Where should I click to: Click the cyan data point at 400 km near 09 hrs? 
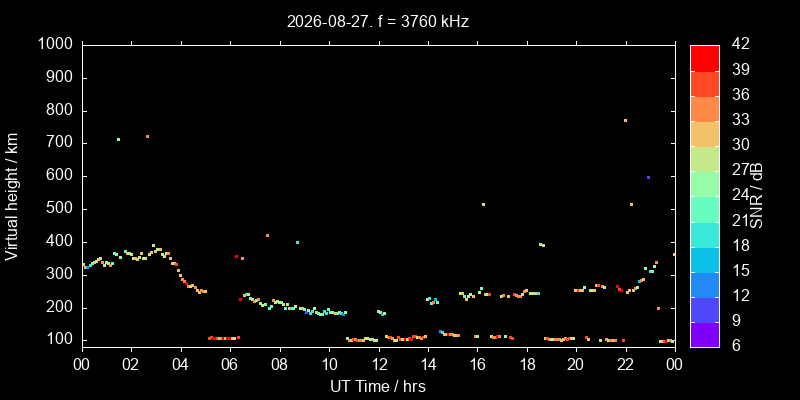coord(297,242)
